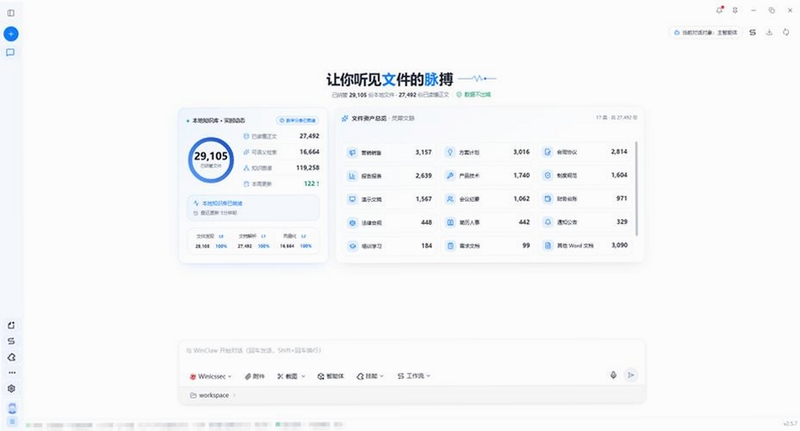This screenshot has width=800, height=431.
Task: Click the 119,258 value in knowledge card
Action: click(308, 168)
